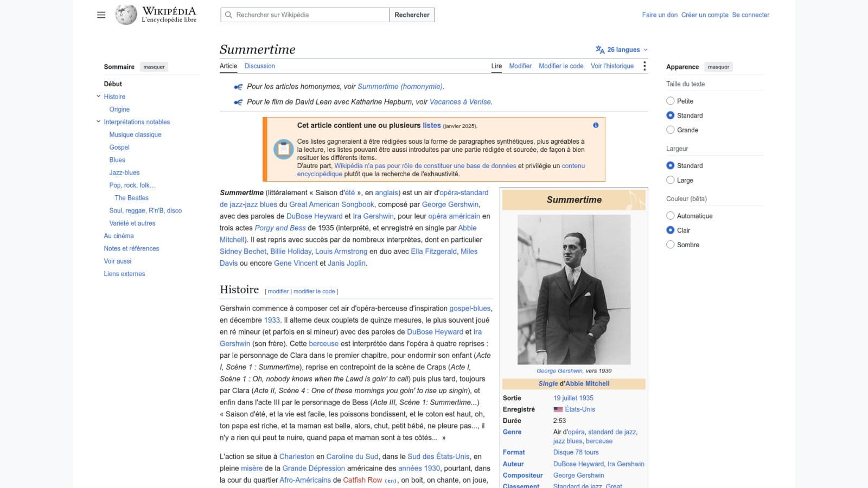Focus the Rechercher sur Wikipédia field
The image size is (868, 488).
click(305, 15)
